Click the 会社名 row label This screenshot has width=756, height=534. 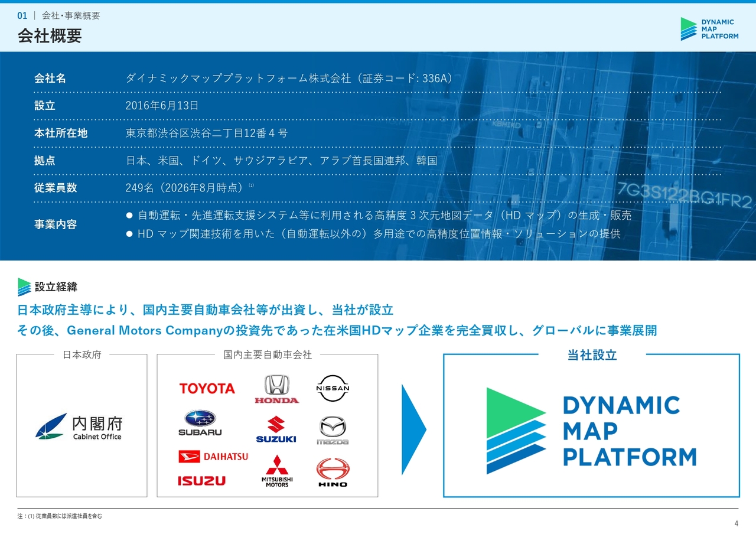coord(50,79)
